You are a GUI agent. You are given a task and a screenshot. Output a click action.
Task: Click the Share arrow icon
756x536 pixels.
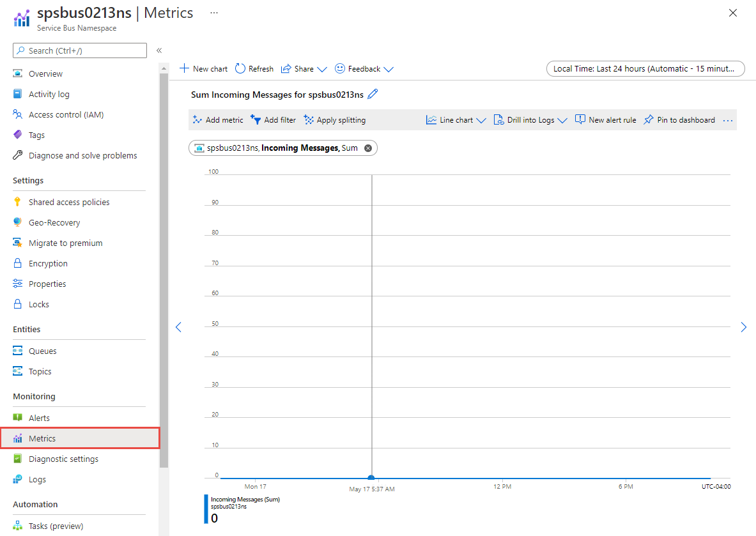click(286, 69)
